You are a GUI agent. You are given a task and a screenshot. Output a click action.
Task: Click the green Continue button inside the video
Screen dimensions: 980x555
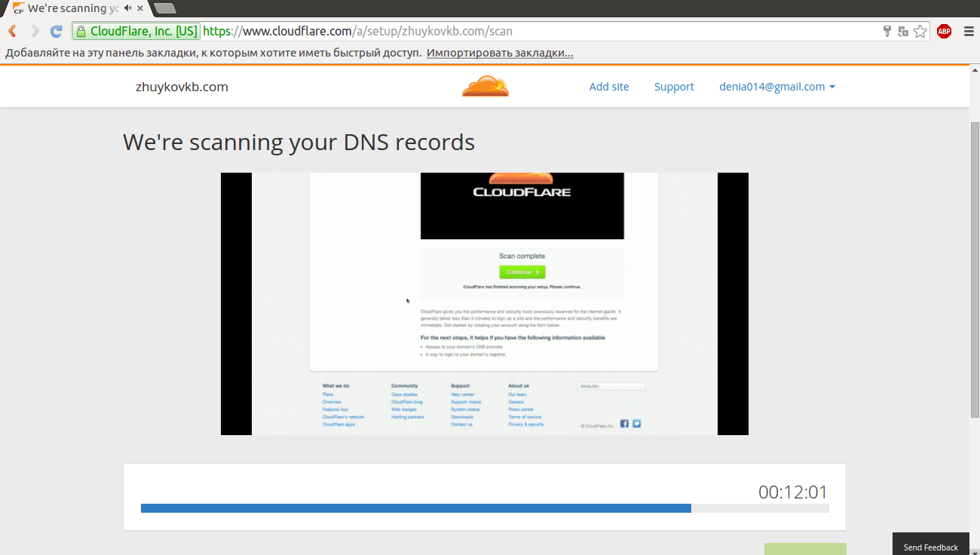[x=522, y=271]
